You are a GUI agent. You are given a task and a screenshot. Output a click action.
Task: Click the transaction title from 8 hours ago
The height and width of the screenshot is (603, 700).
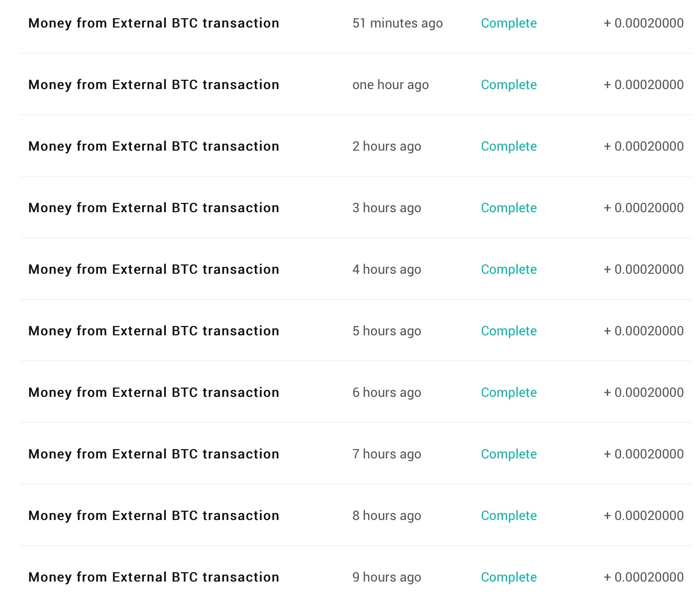154,516
